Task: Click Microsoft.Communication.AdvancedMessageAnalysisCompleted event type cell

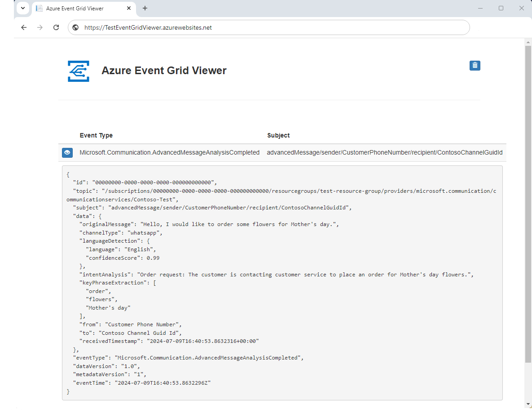Action: [170, 152]
